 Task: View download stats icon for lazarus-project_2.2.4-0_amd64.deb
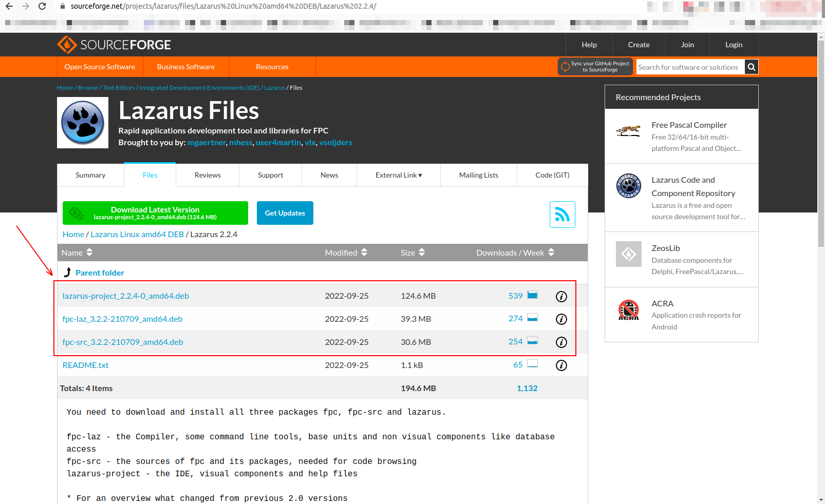(x=532, y=295)
